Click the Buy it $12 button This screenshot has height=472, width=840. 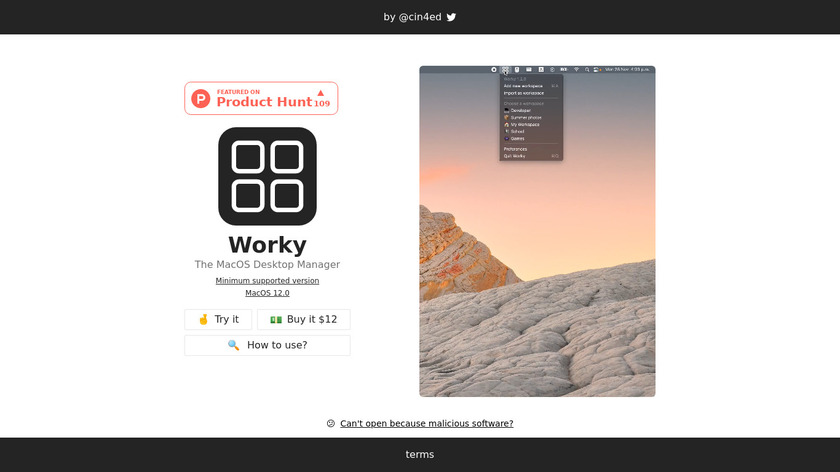[304, 319]
